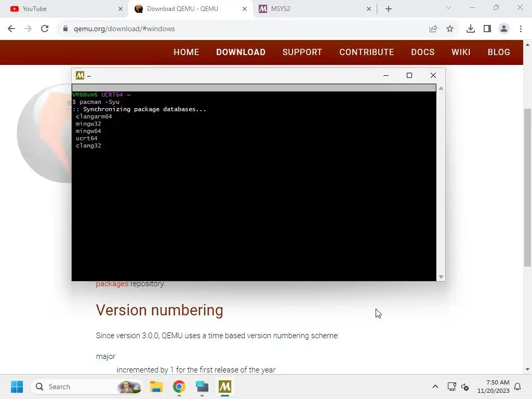The height and width of the screenshot is (399, 532).
Task: Click terminal scrollbar up arrow
Action: [441, 88]
